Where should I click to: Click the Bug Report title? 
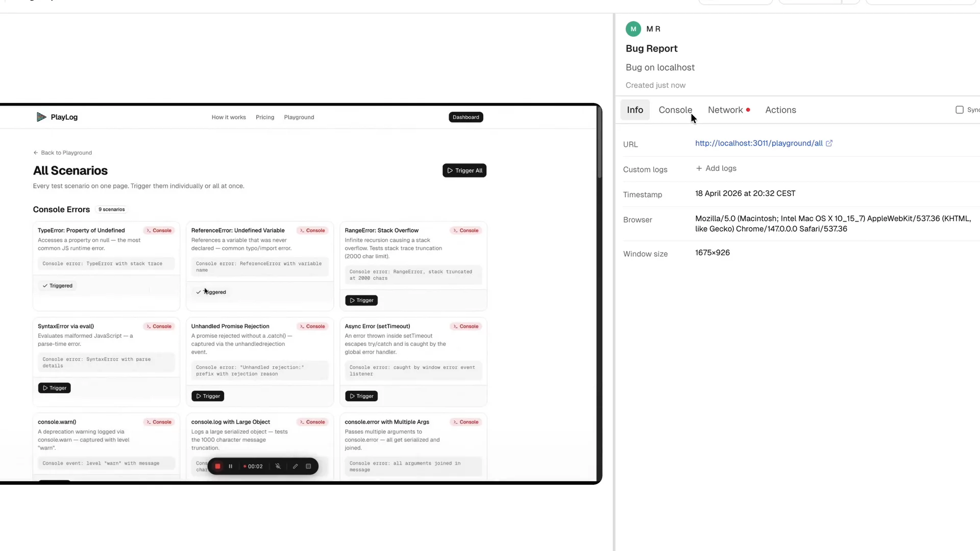coord(652,48)
